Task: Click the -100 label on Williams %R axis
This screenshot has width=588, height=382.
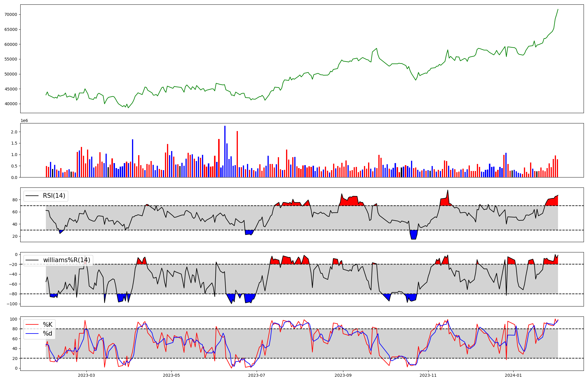Action: tap(12, 304)
